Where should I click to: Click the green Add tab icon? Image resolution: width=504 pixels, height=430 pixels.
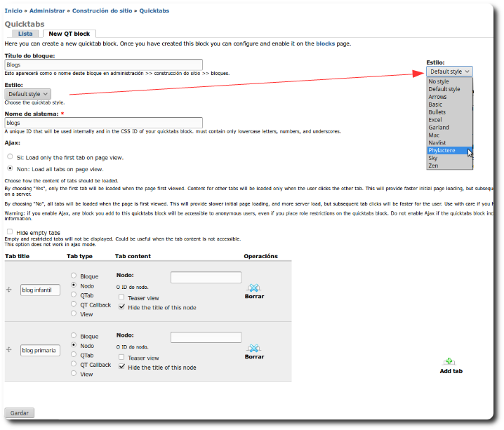[x=450, y=361]
